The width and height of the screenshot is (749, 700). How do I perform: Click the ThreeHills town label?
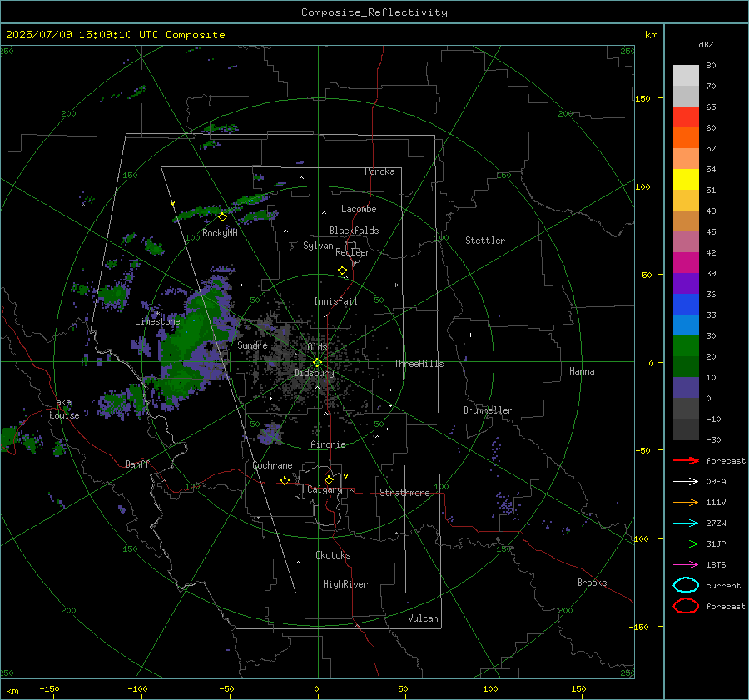click(x=419, y=364)
